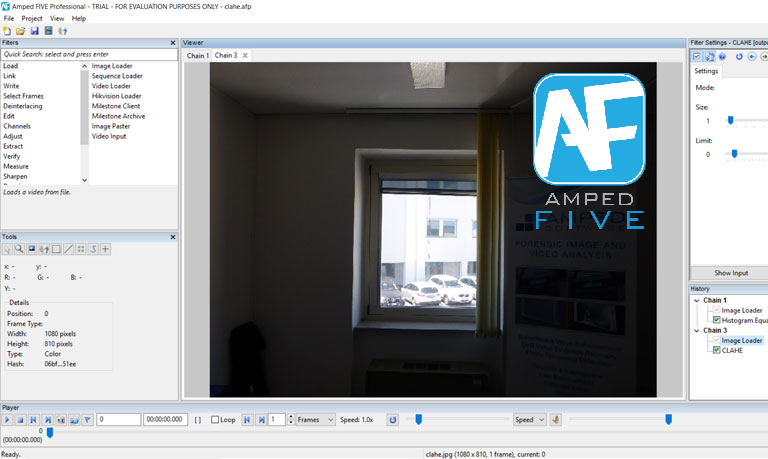Click the film strip toolbar icon
The height and width of the screenshot is (459, 768).
pos(48,31)
